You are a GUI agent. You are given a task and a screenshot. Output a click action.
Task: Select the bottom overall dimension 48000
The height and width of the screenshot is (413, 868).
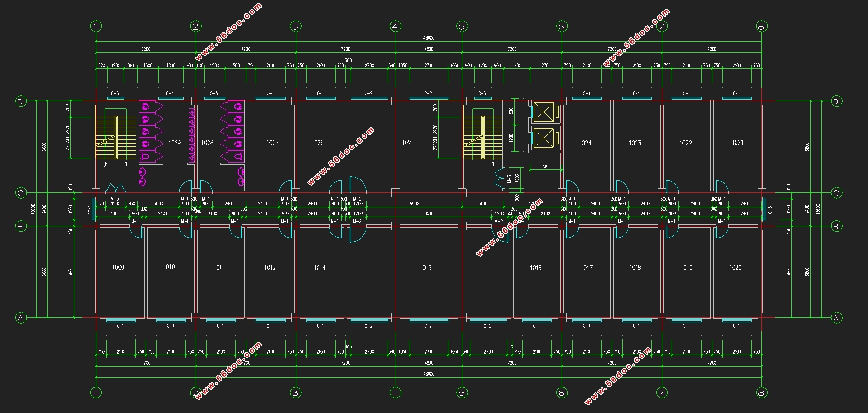(x=429, y=374)
